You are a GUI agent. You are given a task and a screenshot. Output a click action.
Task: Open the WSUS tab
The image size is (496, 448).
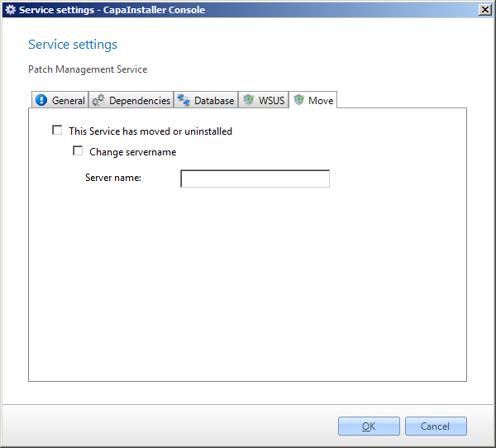[264, 100]
